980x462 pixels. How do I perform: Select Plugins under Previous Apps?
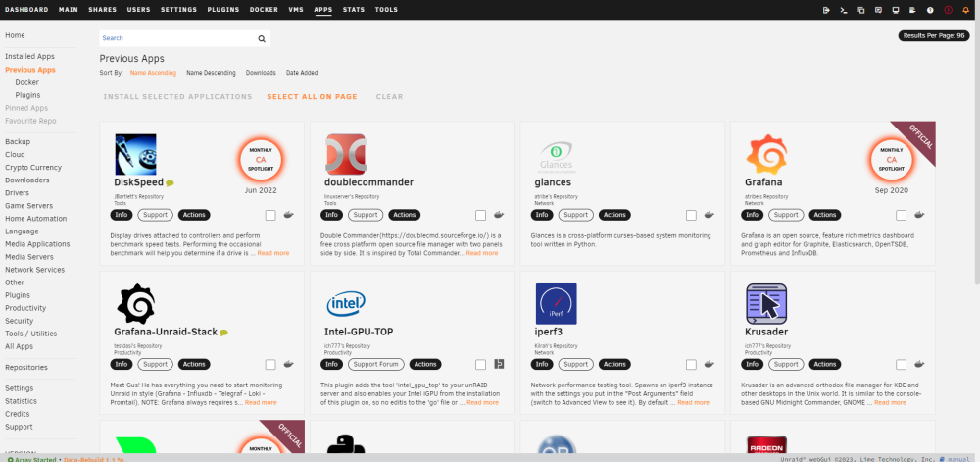click(x=27, y=95)
